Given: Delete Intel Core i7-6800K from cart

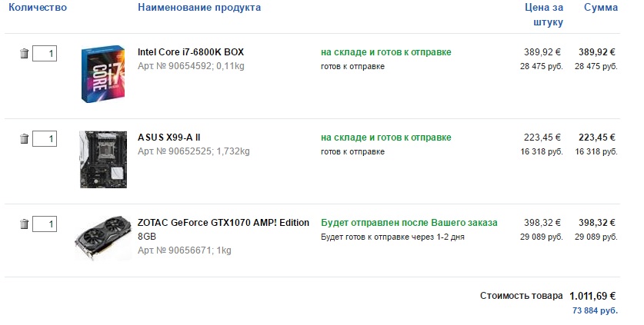Looking at the screenshot, I should tap(25, 54).
